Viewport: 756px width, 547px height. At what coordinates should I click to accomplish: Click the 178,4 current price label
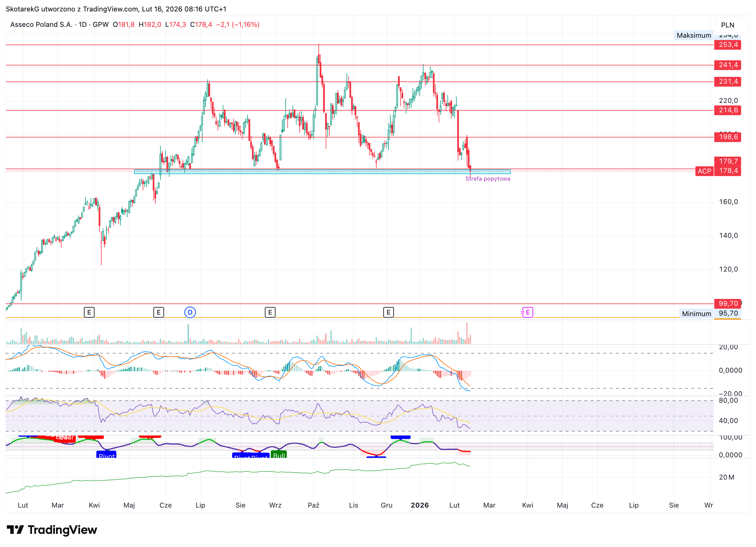[x=728, y=171]
